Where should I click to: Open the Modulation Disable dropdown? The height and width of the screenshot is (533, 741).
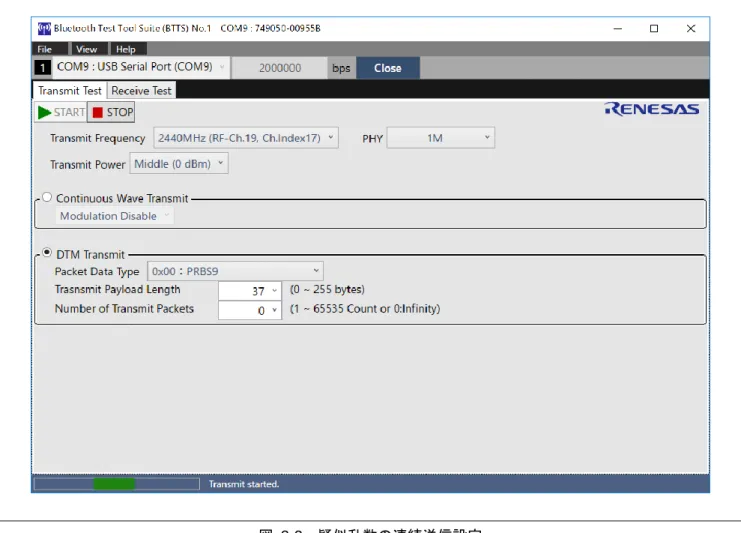click(115, 216)
